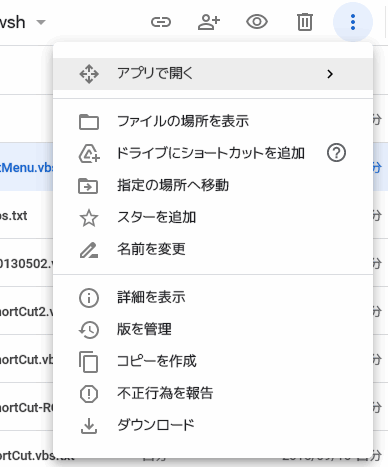Choose ファイルの場所を表示
388x467 pixels.
pos(213,121)
